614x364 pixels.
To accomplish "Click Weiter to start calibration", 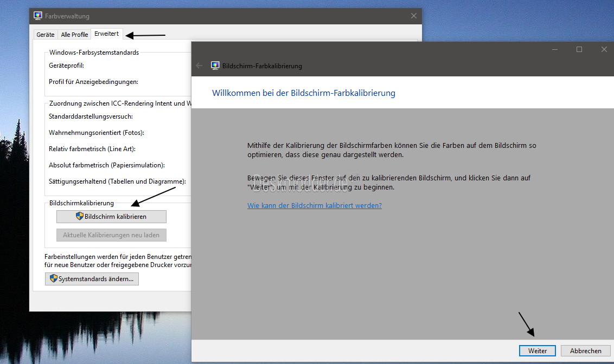I will click(537, 350).
